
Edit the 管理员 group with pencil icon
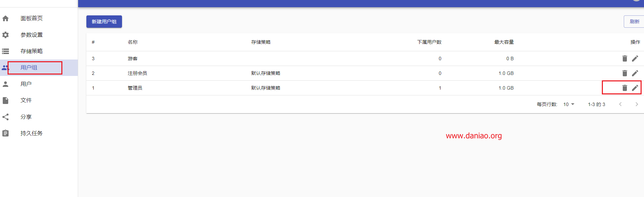[x=635, y=88]
